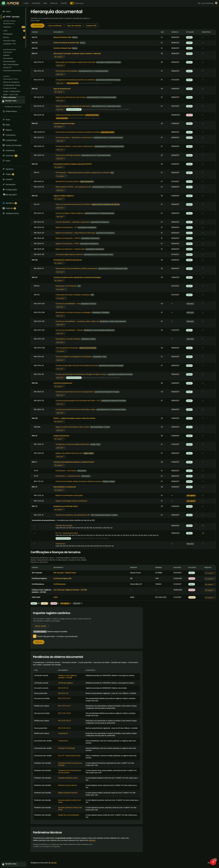Image resolution: width=219 pixels, height=868 pixels.
Task: Open the Ponto clock icon in sidebar
Action: pos(3,161)
